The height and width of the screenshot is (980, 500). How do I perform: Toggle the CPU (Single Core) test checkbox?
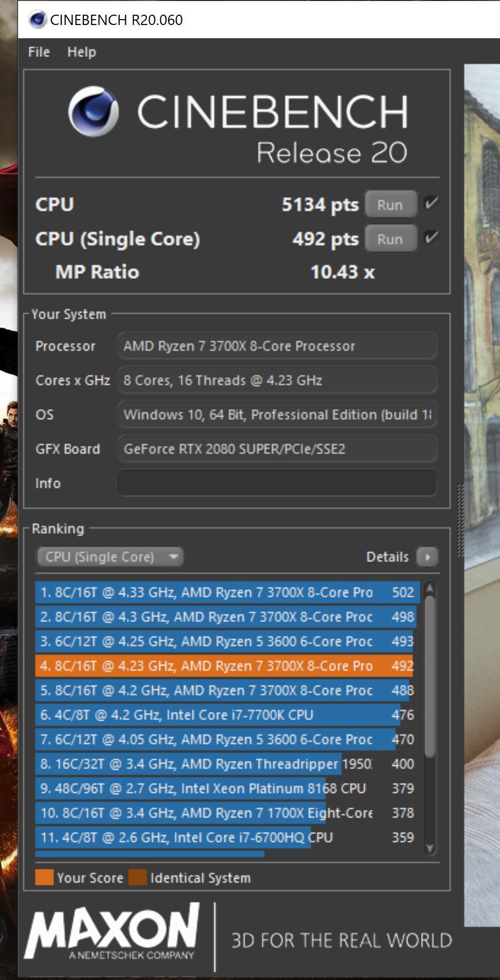(x=431, y=238)
